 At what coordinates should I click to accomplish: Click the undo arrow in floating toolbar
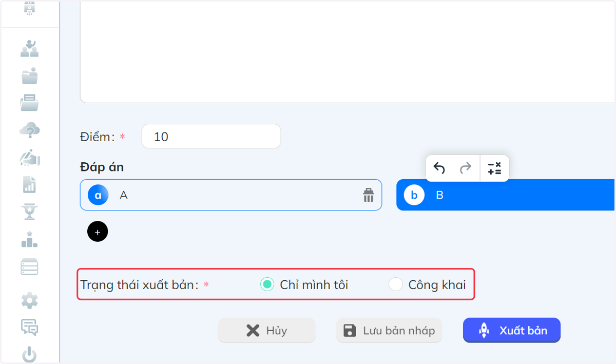pos(439,168)
